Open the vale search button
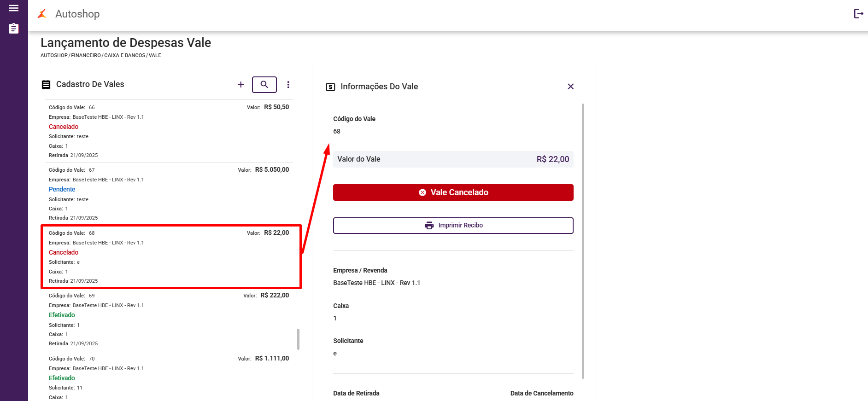This screenshot has height=401, width=868. click(264, 85)
